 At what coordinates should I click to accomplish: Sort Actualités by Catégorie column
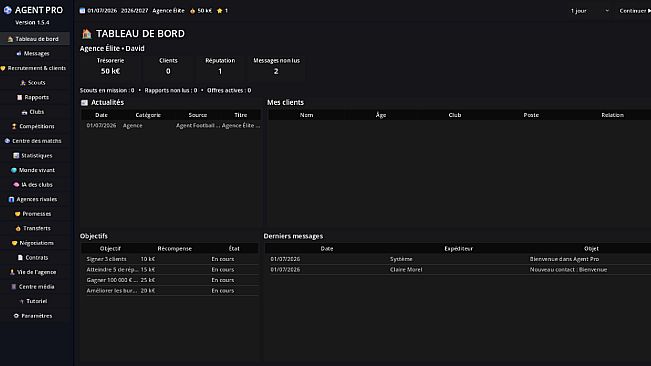(148, 115)
